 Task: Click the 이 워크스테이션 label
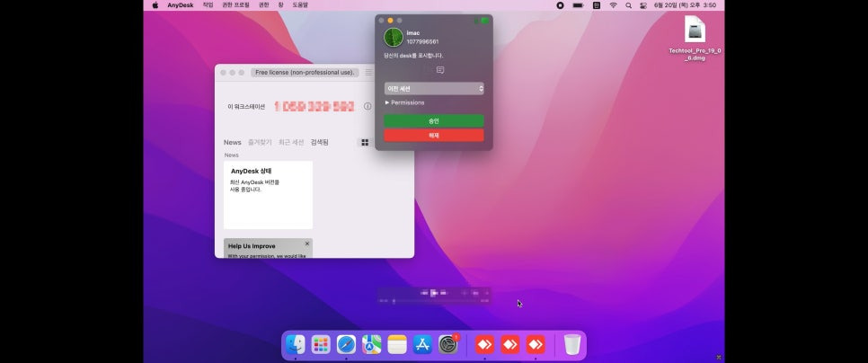click(x=246, y=106)
